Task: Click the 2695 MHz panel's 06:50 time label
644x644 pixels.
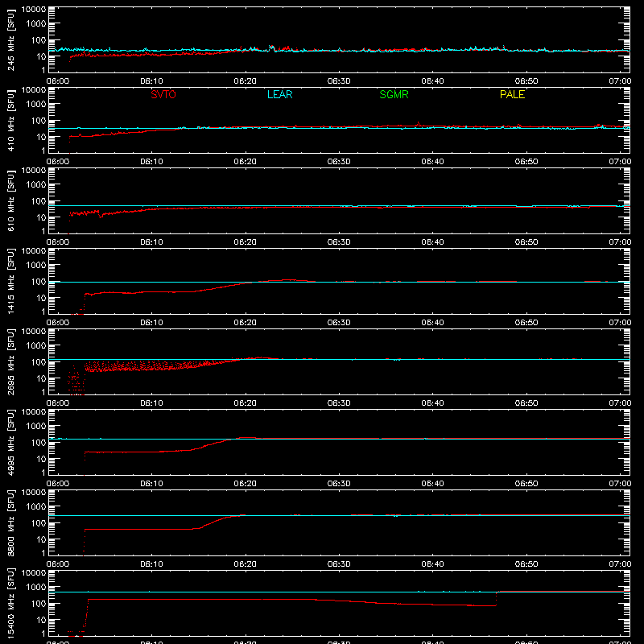Action: pyautogui.click(x=526, y=403)
